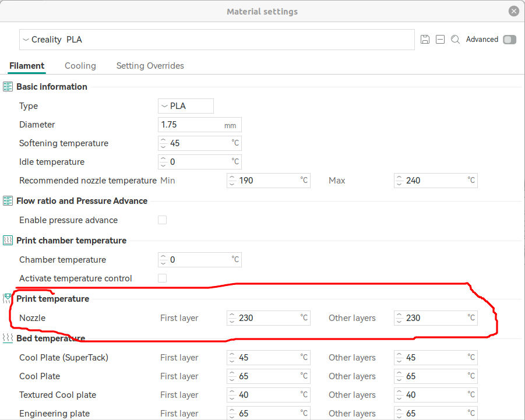Check Activate temperature control
The image size is (525, 420).
(163, 278)
